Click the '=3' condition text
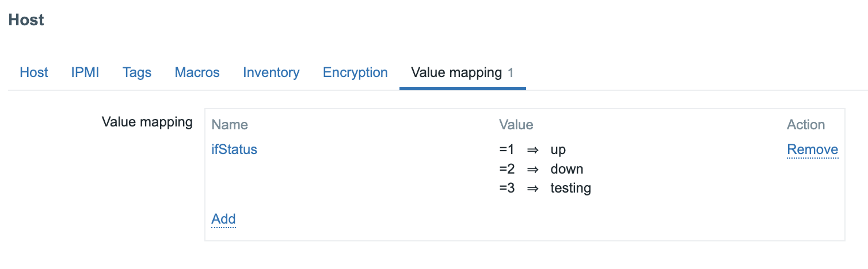 point(507,188)
